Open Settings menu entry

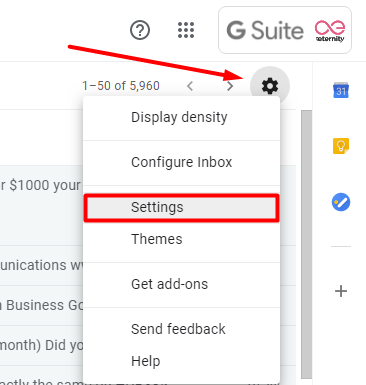click(x=181, y=208)
